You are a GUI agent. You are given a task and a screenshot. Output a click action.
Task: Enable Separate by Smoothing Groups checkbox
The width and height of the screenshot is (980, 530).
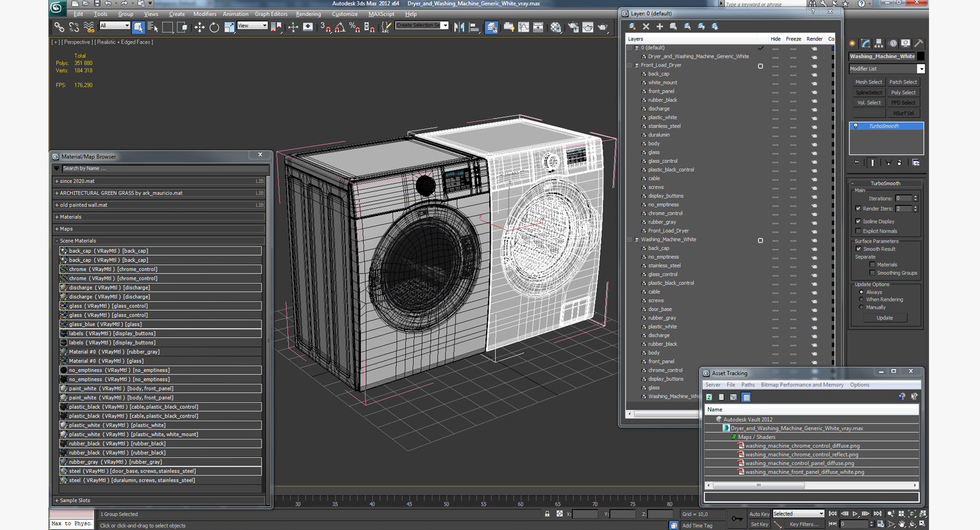tap(872, 273)
